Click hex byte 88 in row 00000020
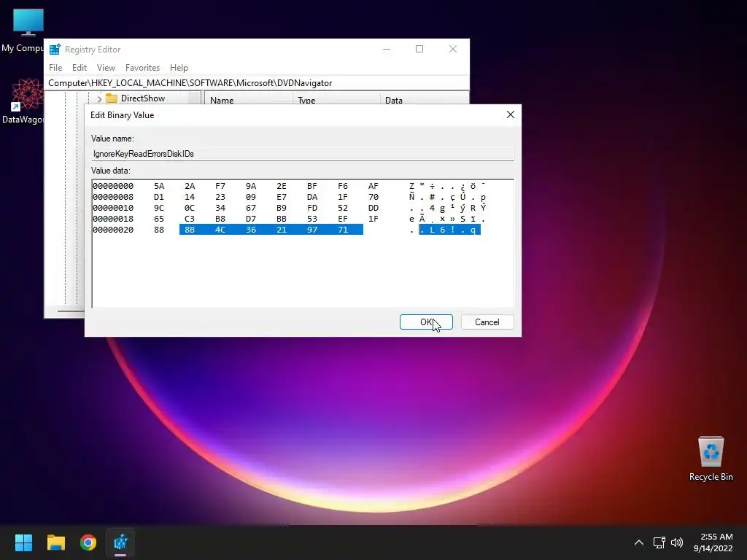 point(158,230)
